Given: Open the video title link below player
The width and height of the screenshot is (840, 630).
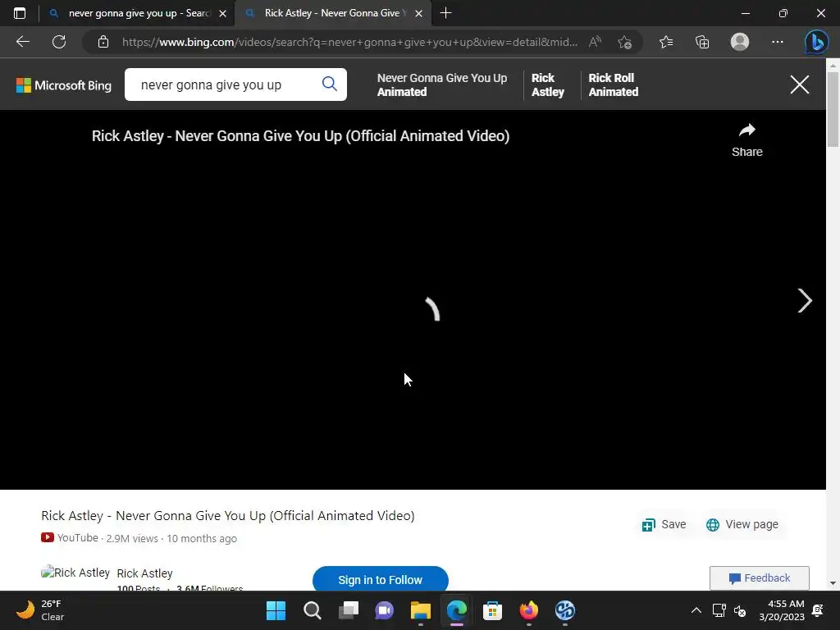Looking at the screenshot, I should coord(228,515).
